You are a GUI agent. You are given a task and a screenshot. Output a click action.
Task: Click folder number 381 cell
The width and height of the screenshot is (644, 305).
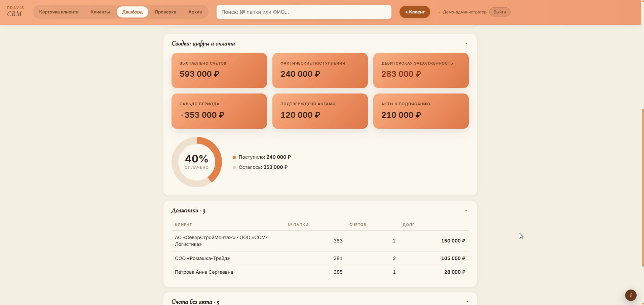[x=338, y=258]
